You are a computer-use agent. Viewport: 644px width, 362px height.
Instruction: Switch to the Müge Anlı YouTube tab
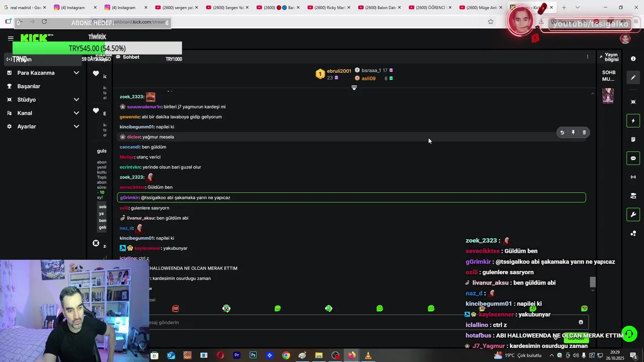coord(481,8)
